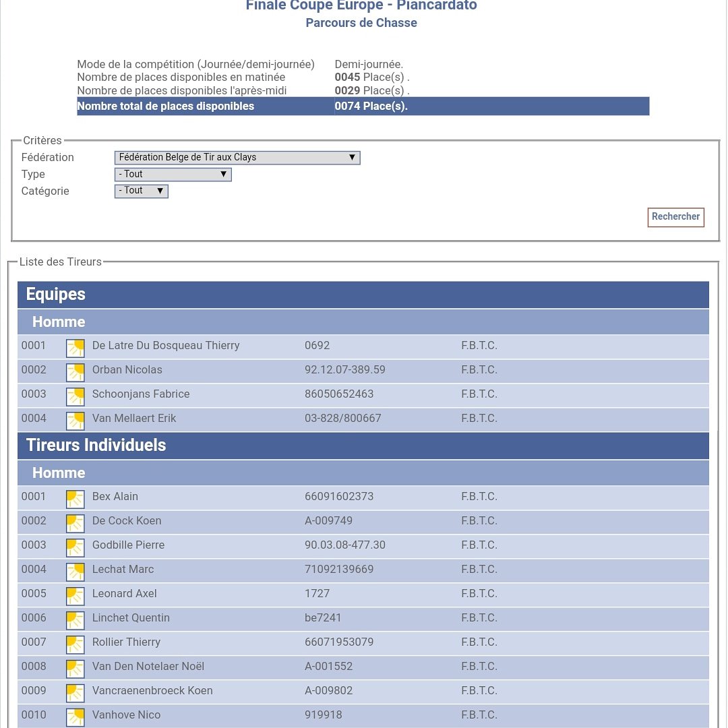The height and width of the screenshot is (728, 728).
Task: Click license number 92.12.07-389.59
Action: click(x=344, y=369)
